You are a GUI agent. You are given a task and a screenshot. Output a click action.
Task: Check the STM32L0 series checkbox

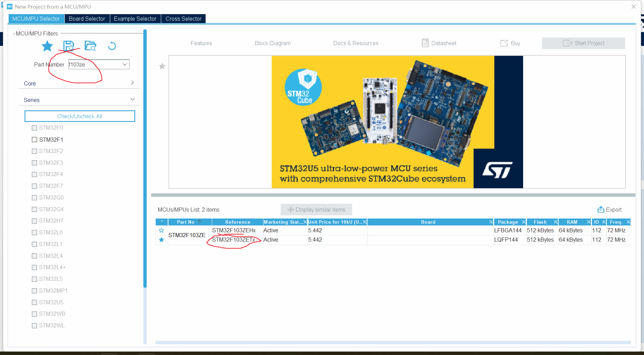34,233
